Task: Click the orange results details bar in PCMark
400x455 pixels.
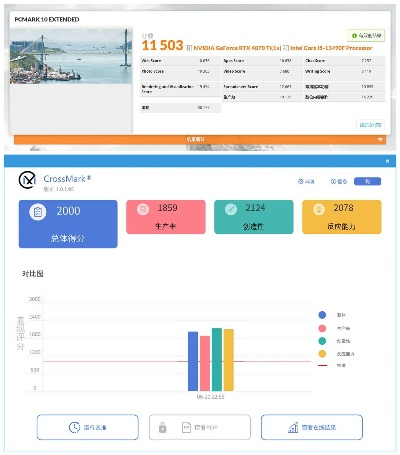Action: [200, 140]
